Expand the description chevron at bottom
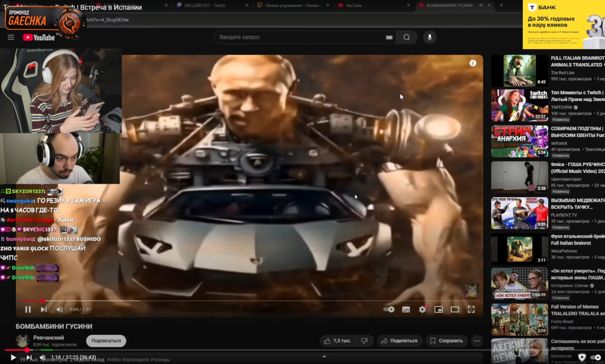 (324, 356)
